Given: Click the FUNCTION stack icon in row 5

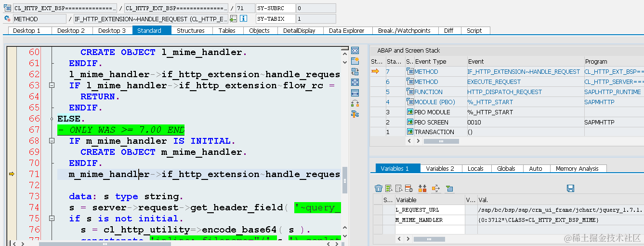Looking at the screenshot, I should click(410, 92).
